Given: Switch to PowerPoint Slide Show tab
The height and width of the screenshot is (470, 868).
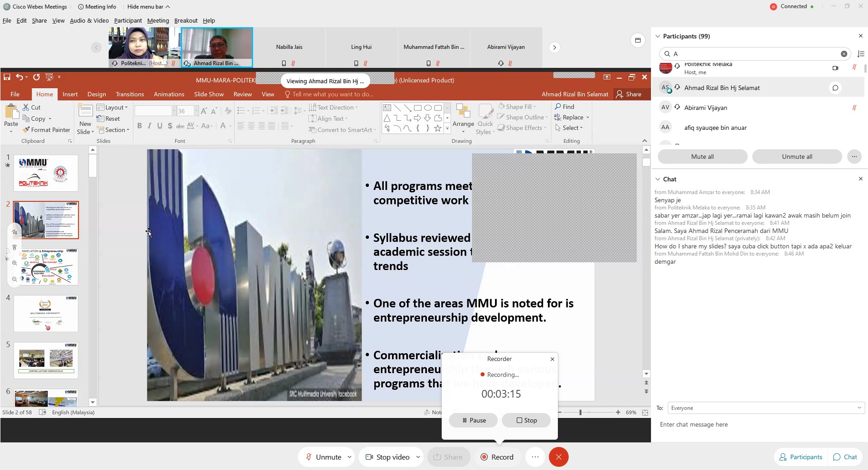Looking at the screenshot, I should tap(209, 94).
